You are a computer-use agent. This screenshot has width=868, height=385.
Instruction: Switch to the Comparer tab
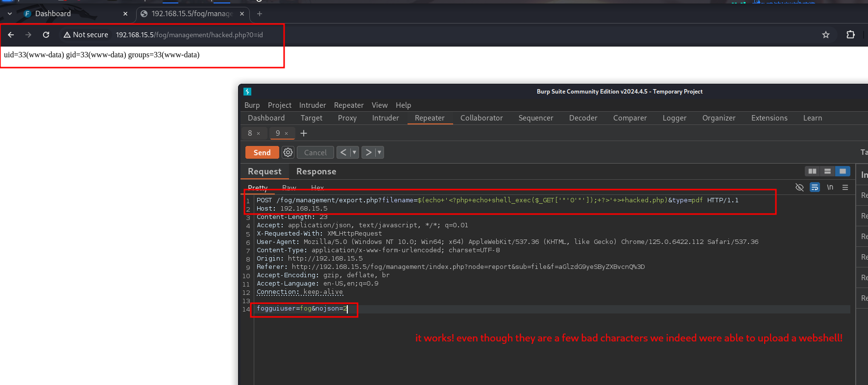click(630, 118)
